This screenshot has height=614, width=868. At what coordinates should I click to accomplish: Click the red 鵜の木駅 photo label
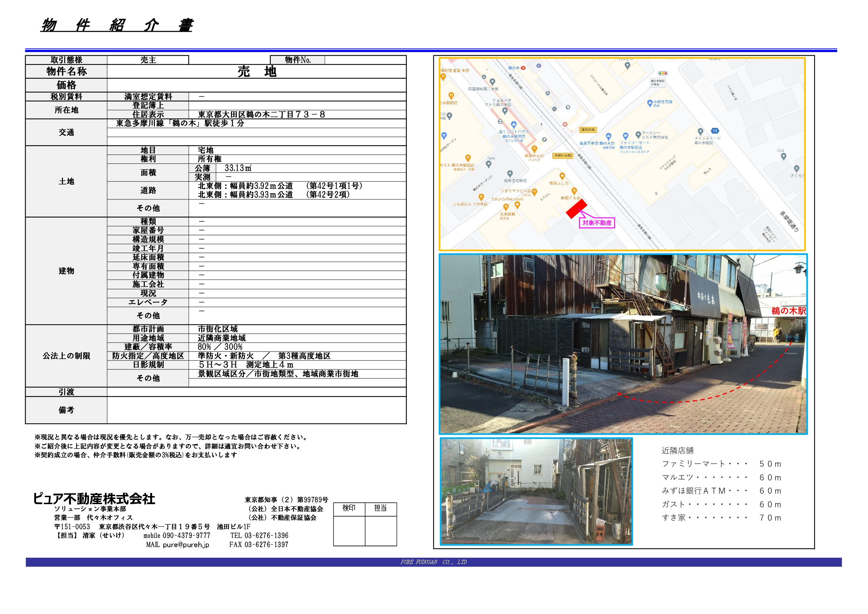[x=788, y=311]
